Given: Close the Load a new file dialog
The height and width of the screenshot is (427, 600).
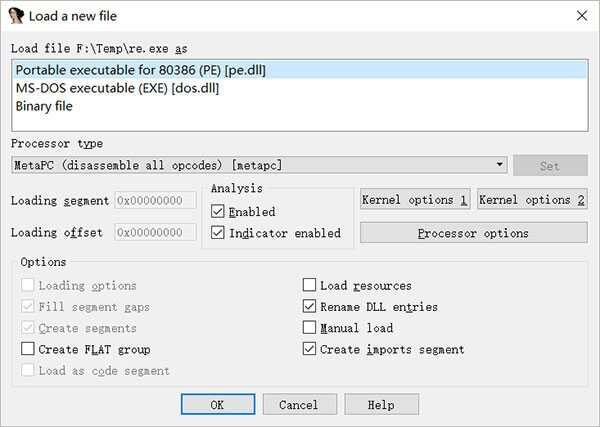Looking at the screenshot, I should (x=582, y=15).
